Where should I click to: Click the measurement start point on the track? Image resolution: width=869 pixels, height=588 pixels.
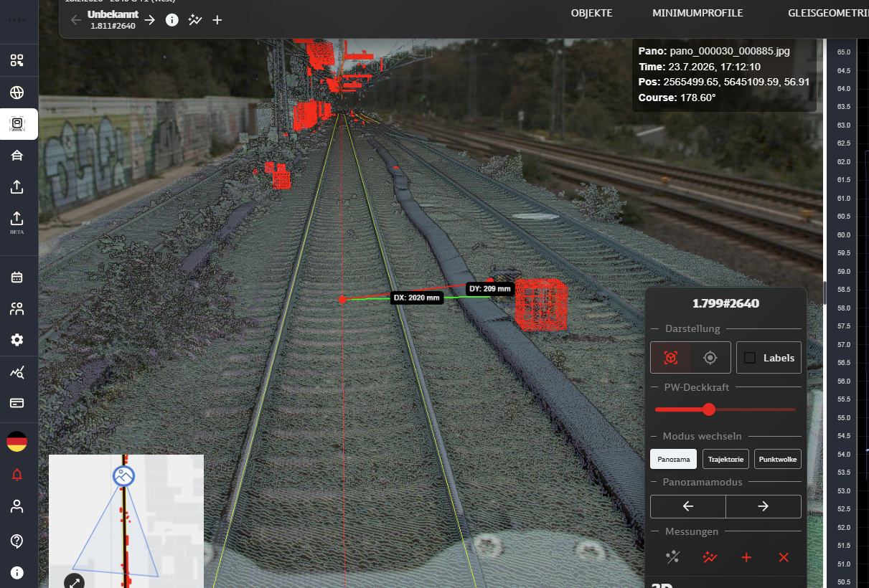pos(342,300)
